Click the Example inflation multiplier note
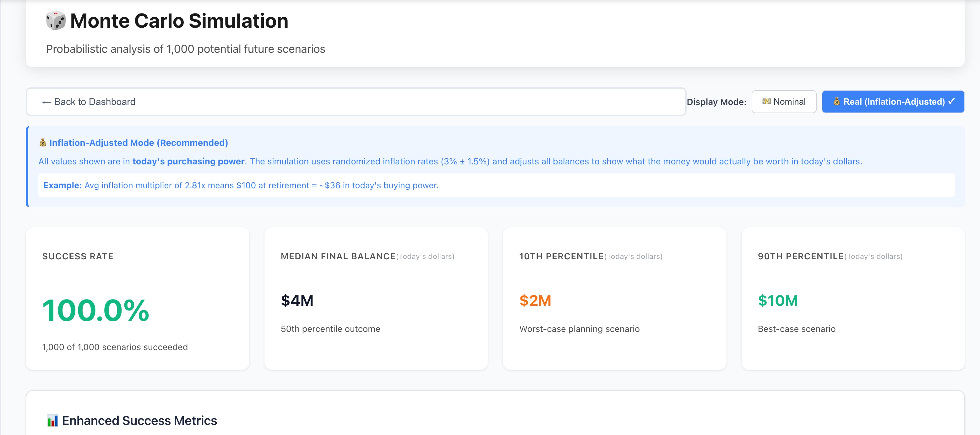The image size is (980, 435). point(496,185)
